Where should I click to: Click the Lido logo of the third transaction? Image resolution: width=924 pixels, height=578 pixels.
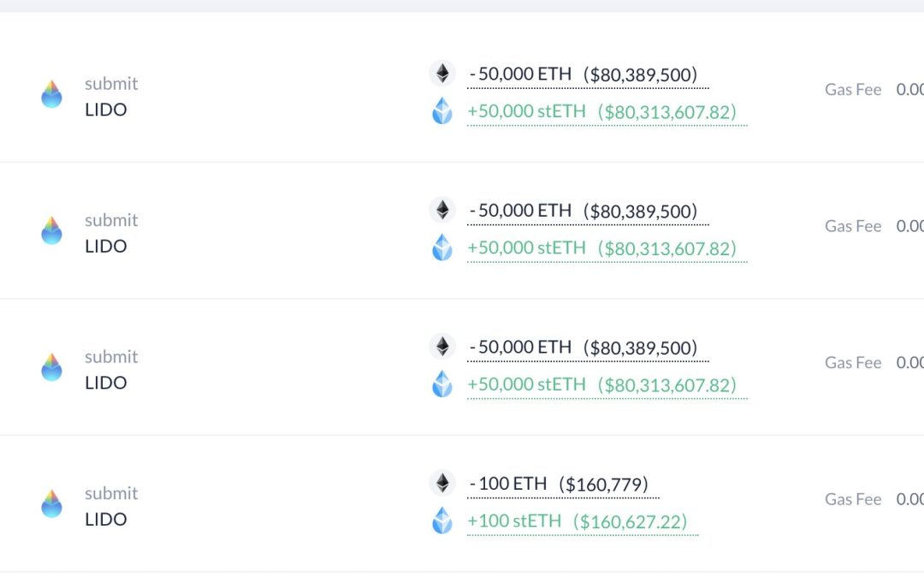(x=51, y=367)
